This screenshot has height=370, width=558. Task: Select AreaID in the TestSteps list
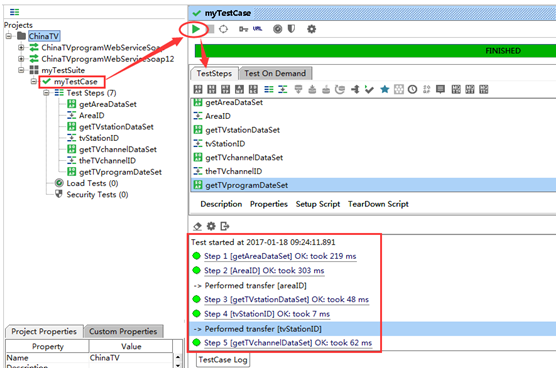pos(373,116)
